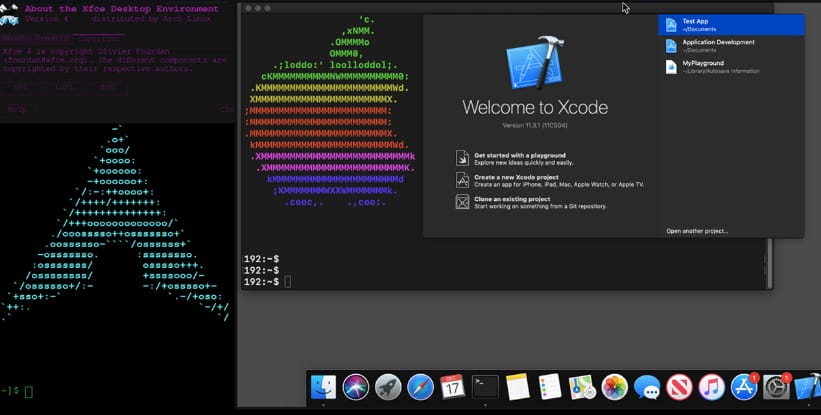Open Messages app in the Dock
Screen dimensions: 821x415
pos(647,388)
